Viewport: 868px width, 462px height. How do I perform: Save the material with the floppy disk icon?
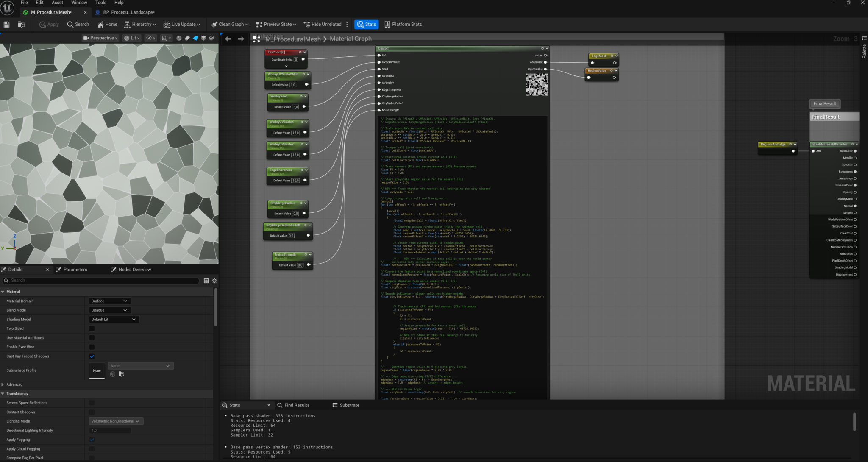[6, 25]
